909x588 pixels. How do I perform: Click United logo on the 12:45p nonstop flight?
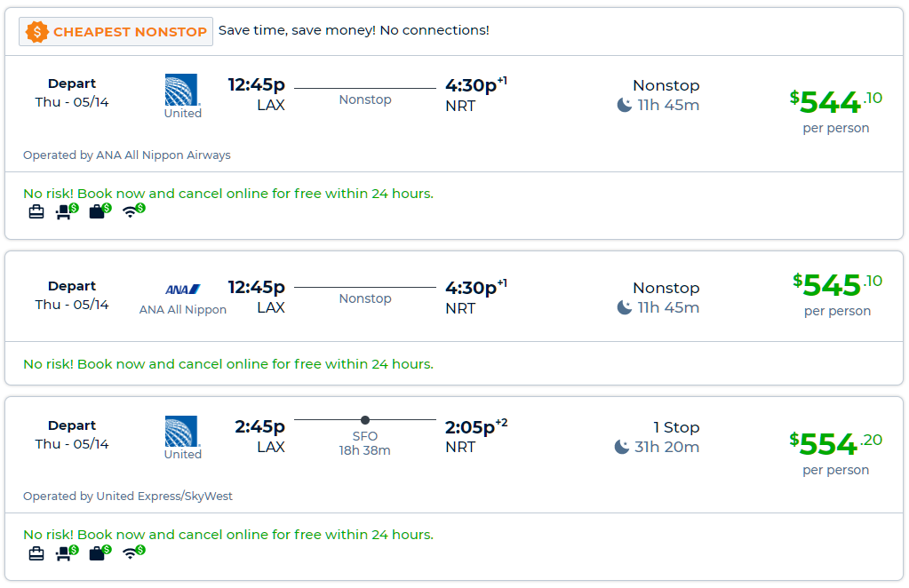[x=182, y=91]
